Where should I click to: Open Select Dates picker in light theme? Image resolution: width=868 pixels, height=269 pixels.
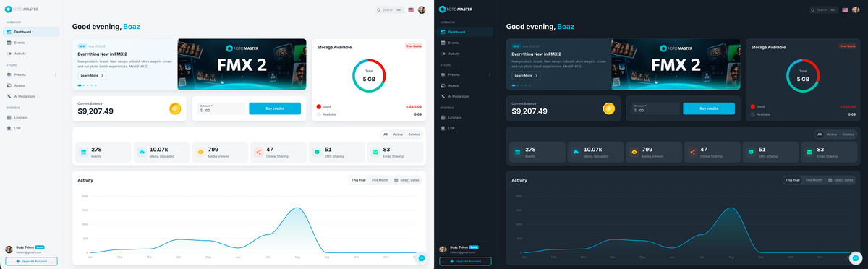[407, 179]
